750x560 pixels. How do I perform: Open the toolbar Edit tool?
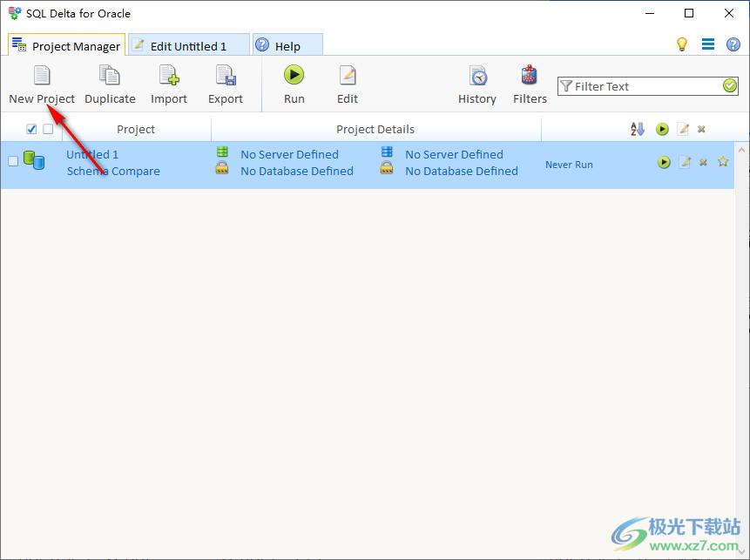click(348, 85)
